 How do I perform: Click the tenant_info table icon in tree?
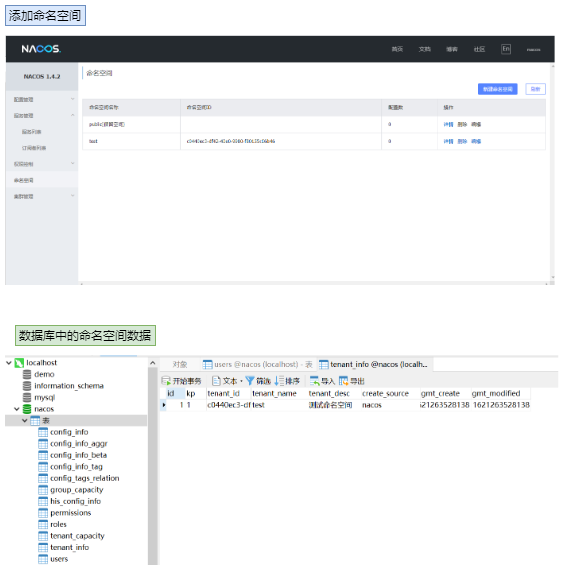click(x=43, y=547)
